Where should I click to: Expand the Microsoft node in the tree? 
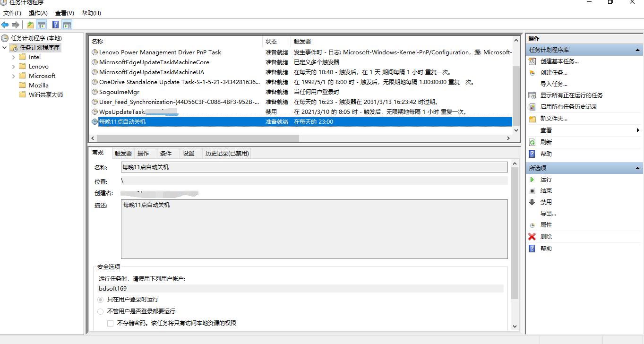[x=13, y=76]
